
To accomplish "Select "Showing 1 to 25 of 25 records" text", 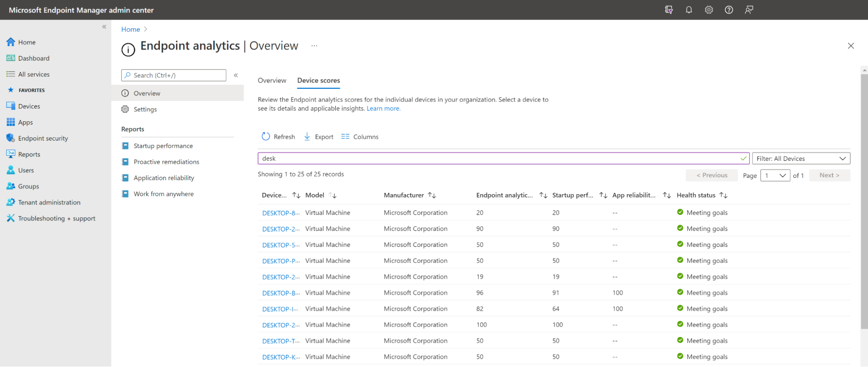I will pyautogui.click(x=301, y=174).
